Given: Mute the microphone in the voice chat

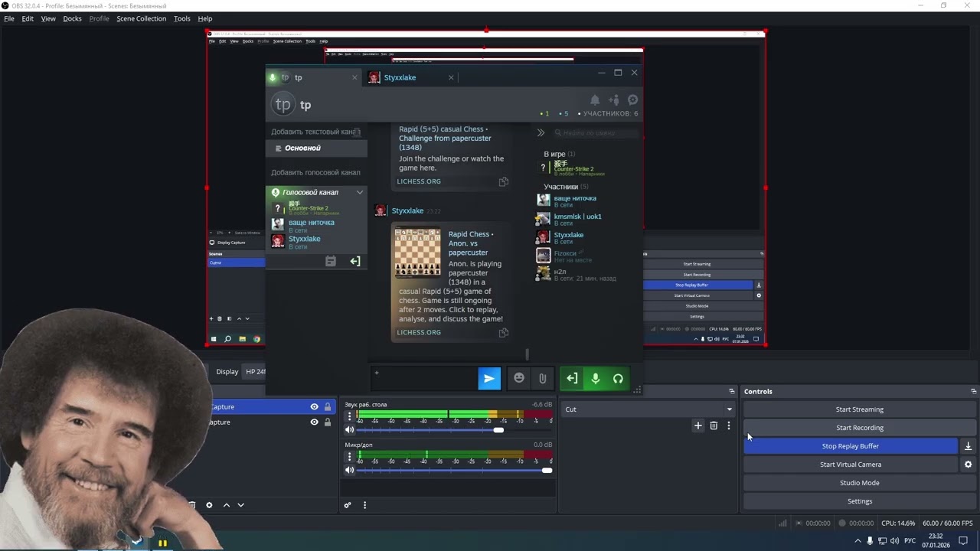Looking at the screenshot, I should pyautogui.click(x=595, y=378).
